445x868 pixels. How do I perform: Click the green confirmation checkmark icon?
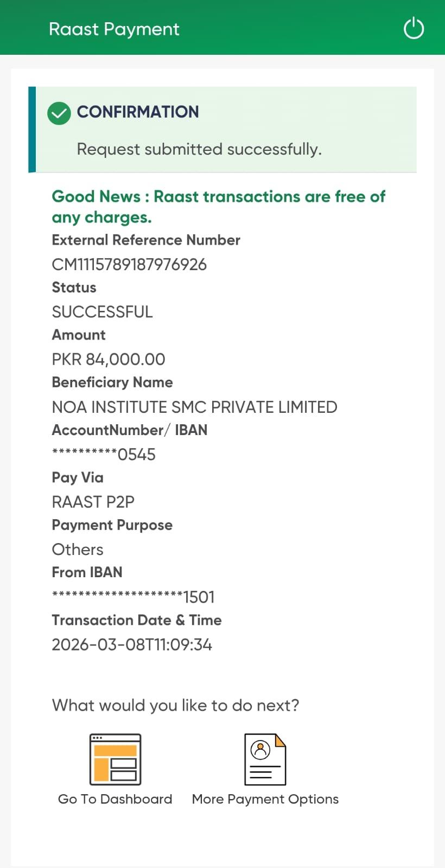59,113
